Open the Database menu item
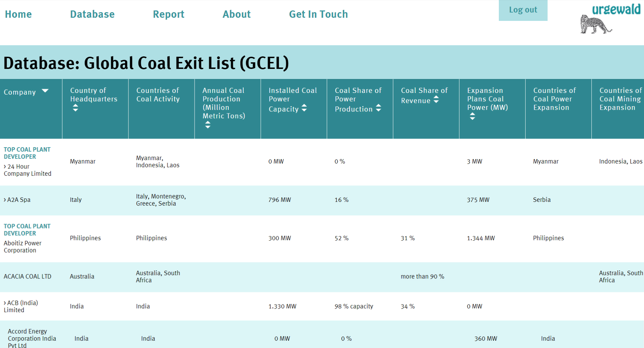Image resolution: width=644 pixels, height=348 pixels. [92, 14]
